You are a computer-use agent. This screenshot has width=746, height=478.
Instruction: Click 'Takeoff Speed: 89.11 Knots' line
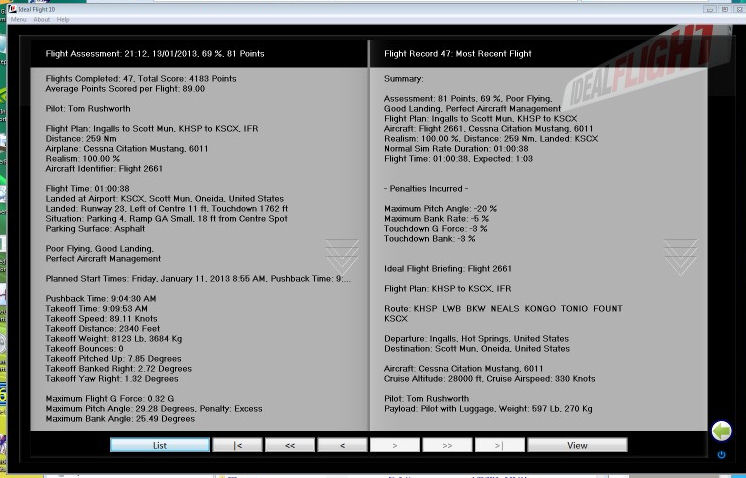[101, 319]
